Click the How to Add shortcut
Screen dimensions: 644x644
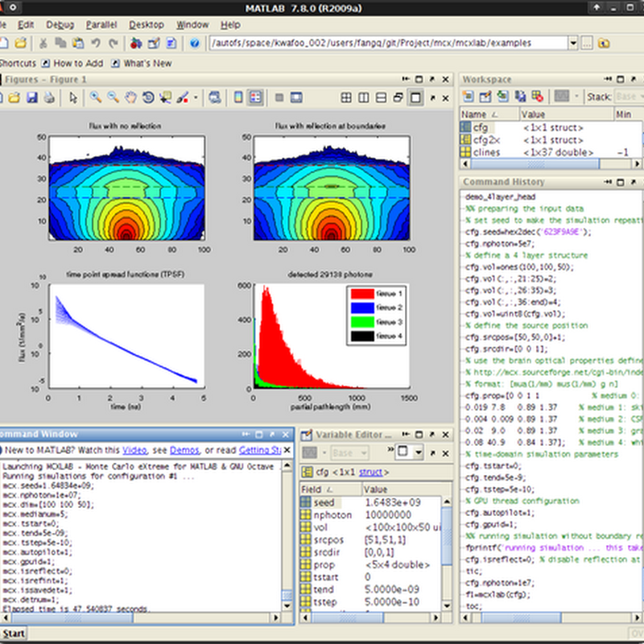coord(72,64)
